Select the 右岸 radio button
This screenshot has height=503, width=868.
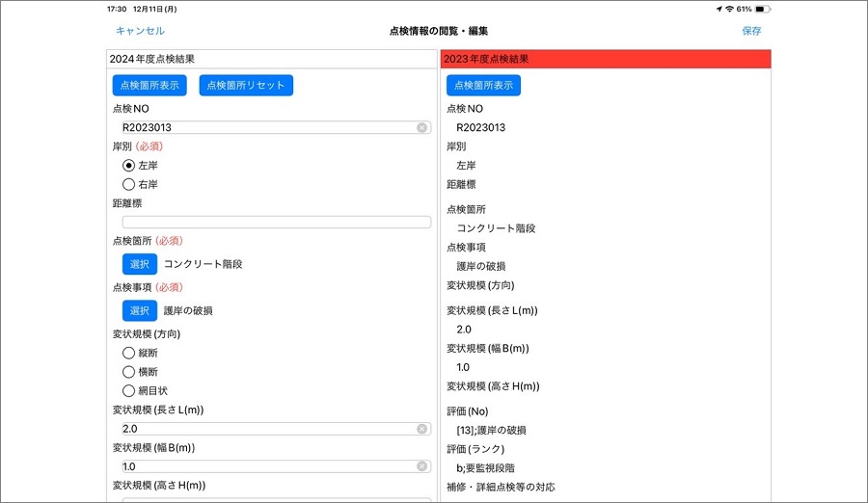click(x=128, y=184)
